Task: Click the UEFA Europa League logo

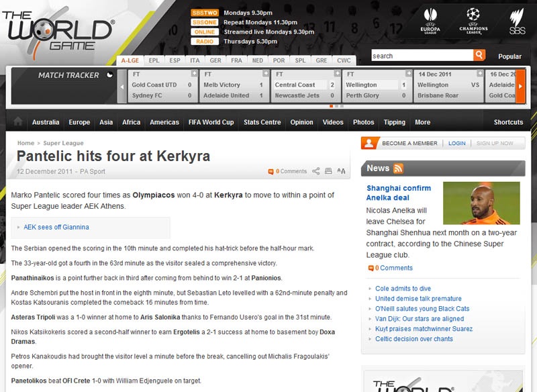Action: (430, 19)
